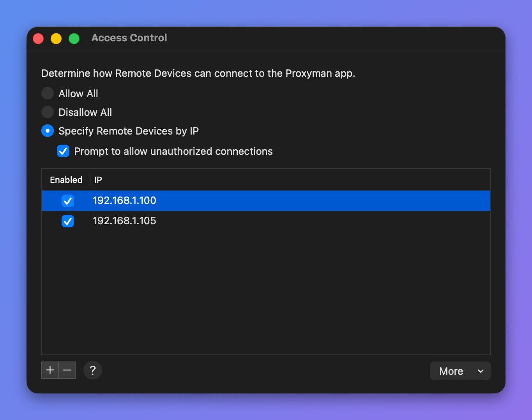
Task: Add a new IP with the plus button
Action: click(x=50, y=370)
